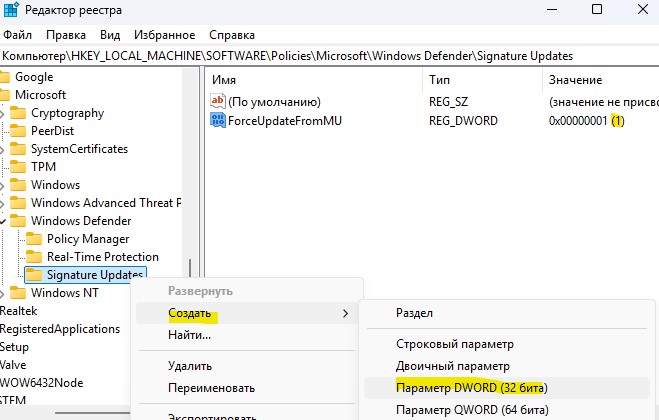659x420 pixels.
Task: Select Двоичный параметр in the submenu
Action: 506,366
